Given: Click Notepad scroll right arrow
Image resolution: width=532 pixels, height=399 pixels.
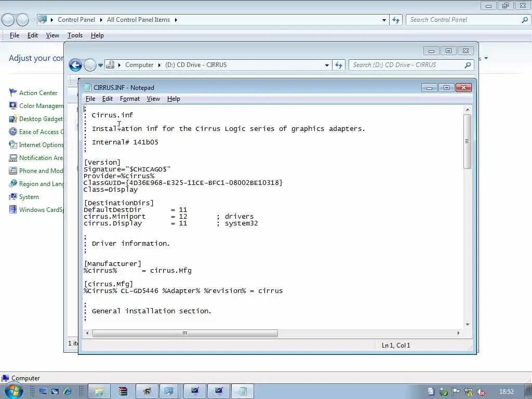Looking at the screenshot, I should pos(458,333).
